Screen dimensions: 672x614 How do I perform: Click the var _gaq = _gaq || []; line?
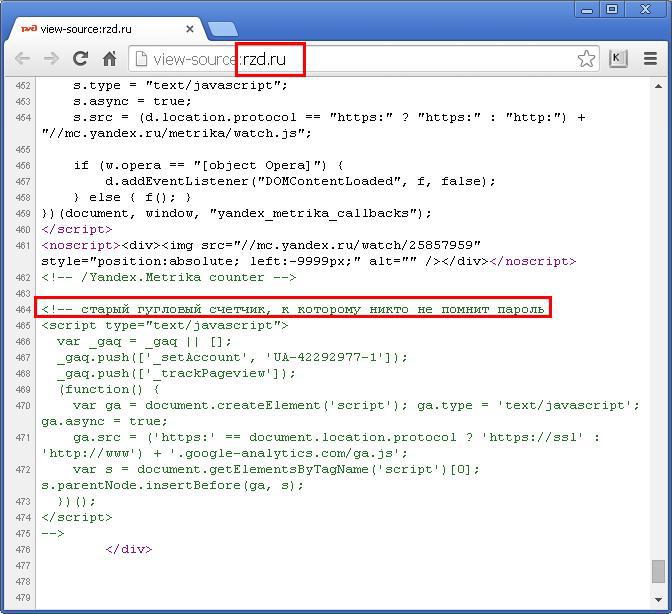point(144,341)
